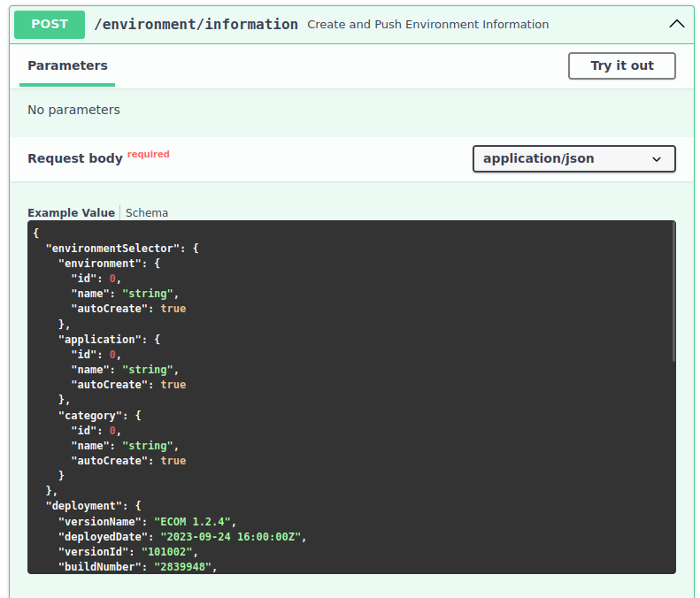Click the No parameters text
Image resolution: width=700 pixels, height=598 pixels.
73,110
